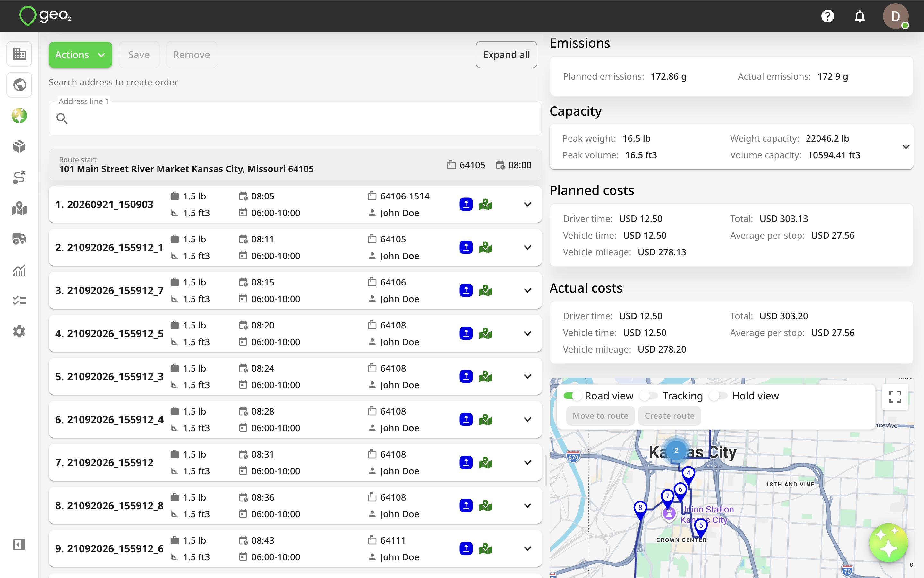
Task: Expand order 7. 21092026_155912
Action: click(528, 462)
